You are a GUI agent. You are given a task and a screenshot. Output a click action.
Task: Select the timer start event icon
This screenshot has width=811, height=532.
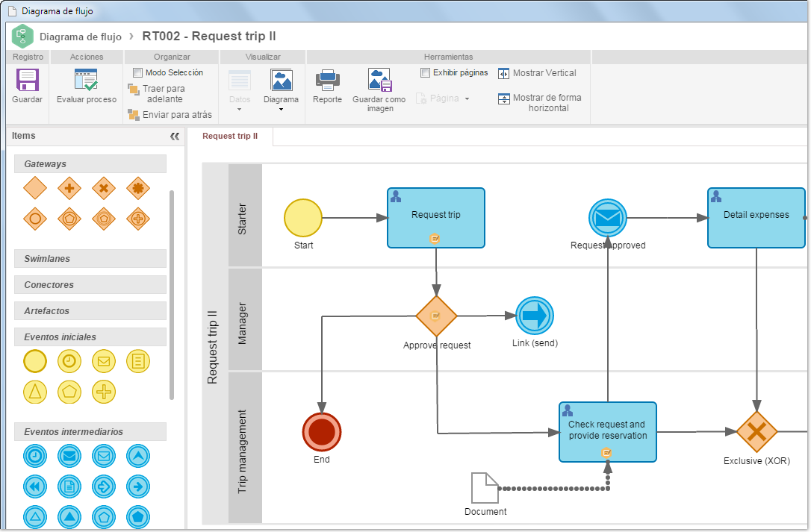pyautogui.click(x=69, y=361)
